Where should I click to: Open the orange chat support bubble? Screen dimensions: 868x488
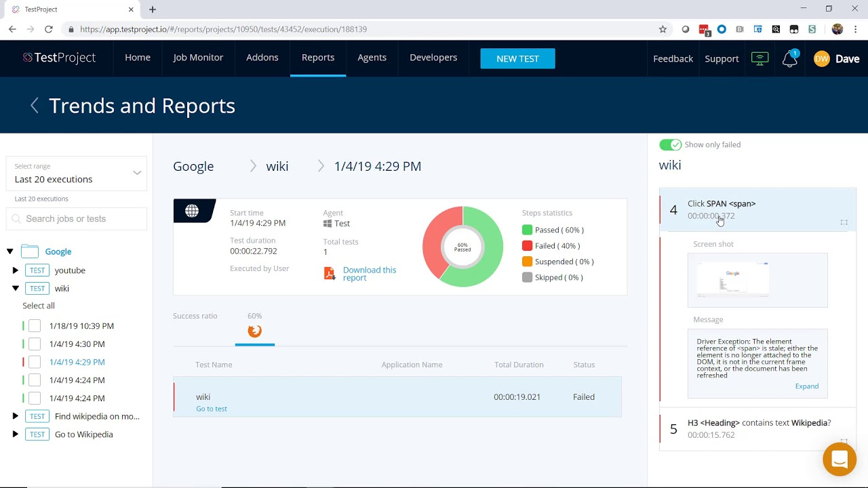pyautogui.click(x=839, y=460)
